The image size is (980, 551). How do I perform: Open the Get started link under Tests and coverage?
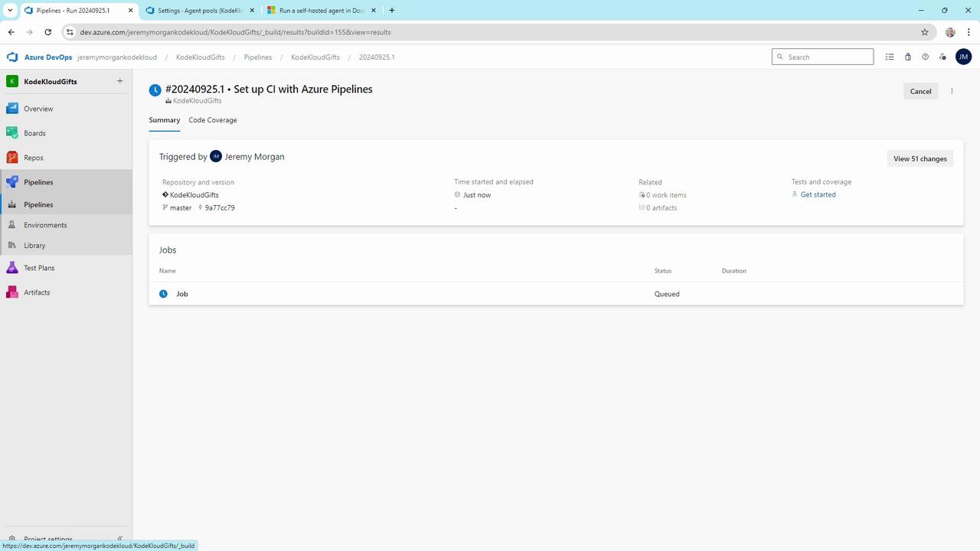[818, 194]
